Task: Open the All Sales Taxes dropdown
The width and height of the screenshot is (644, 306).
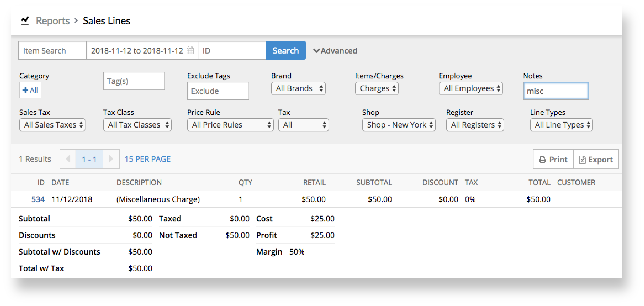Action: tap(52, 125)
